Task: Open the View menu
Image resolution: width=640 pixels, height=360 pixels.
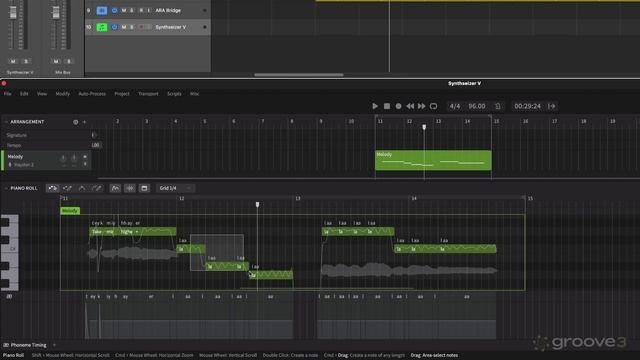Action: coord(42,94)
